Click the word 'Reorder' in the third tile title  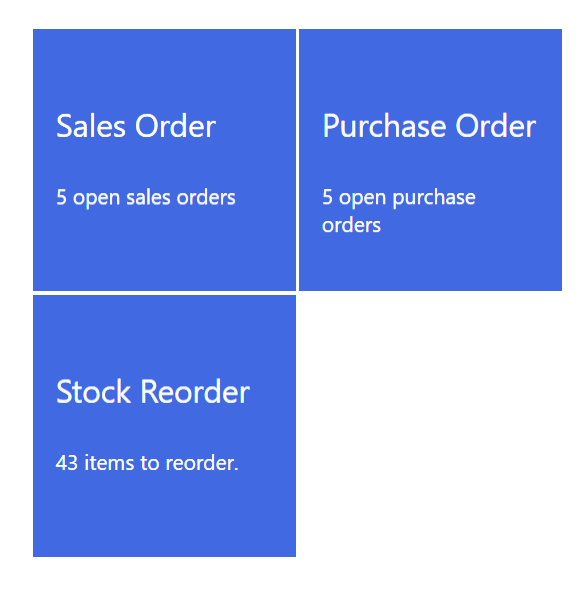tap(195, 392)
